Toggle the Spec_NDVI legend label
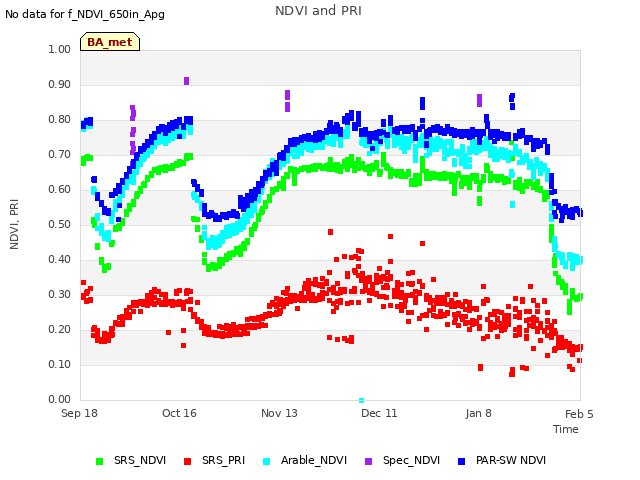The height and width of the screenshot is (480, 640). (x=411, y=460)
